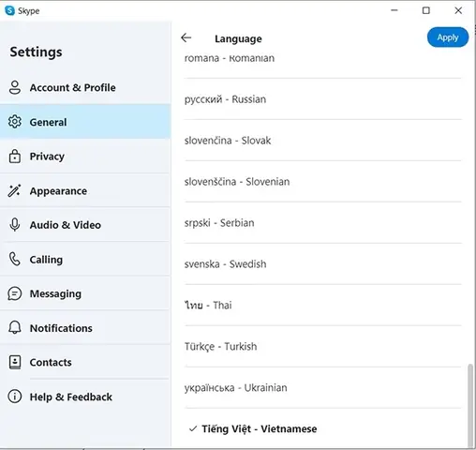The width and height of the screenshot is (476, 450).
Task: Select slovenčina - Slovak language
Action: tap(323, 141)
